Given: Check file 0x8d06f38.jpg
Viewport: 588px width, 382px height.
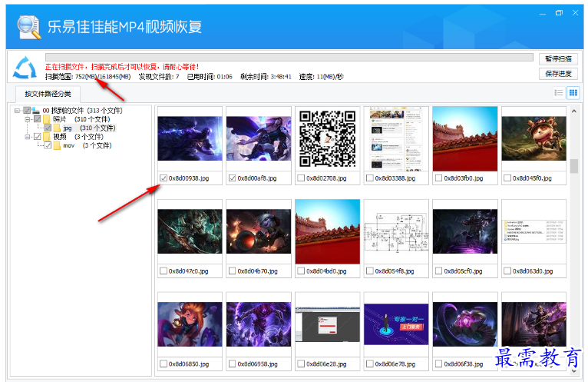Looking at the screenshot, I should click(x=438, y=364).
